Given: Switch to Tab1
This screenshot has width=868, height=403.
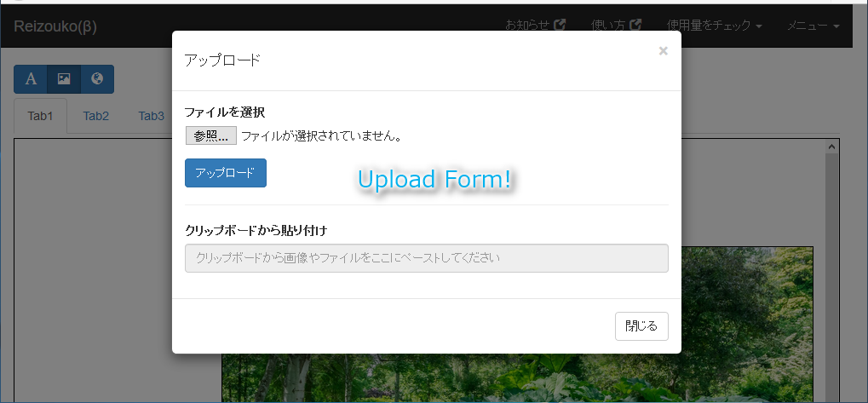Looking at the screenshot, I should [40, 116].
